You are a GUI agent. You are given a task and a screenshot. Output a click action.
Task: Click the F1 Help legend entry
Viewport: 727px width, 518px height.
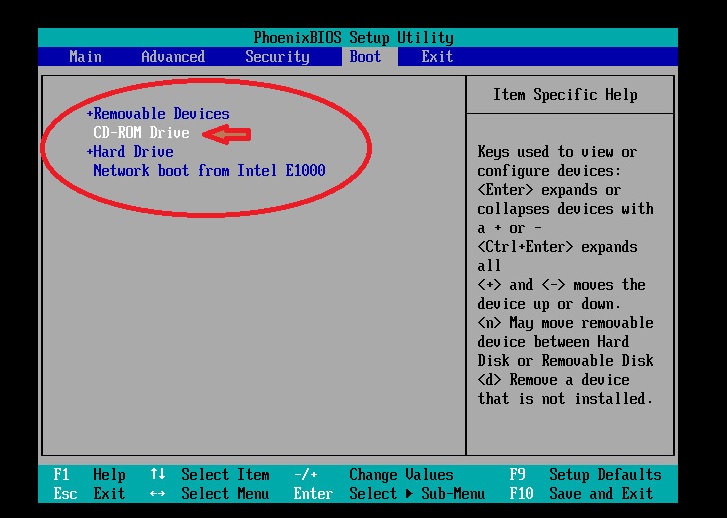click(x=89, y=474)
